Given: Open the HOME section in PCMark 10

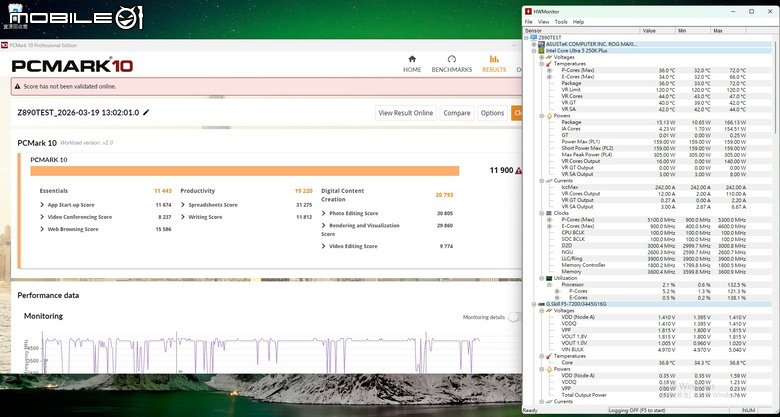Looking at the screenshot, I should click(x=412, y=64).
